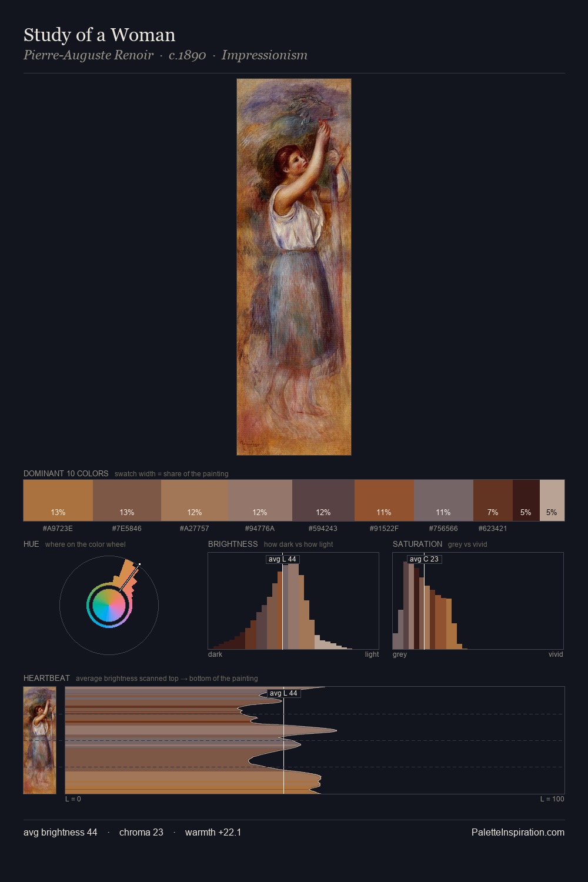Click the #A9723E tan color swatch

[58, 500]
